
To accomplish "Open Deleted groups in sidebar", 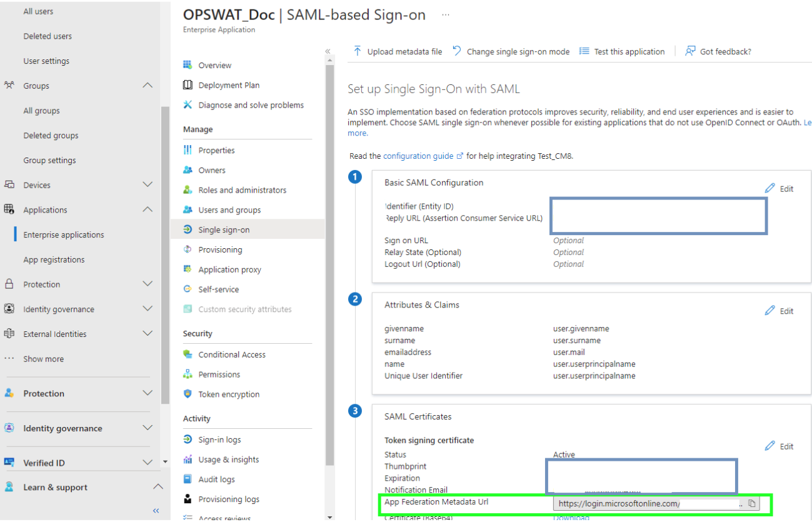I will pos(51,136).
